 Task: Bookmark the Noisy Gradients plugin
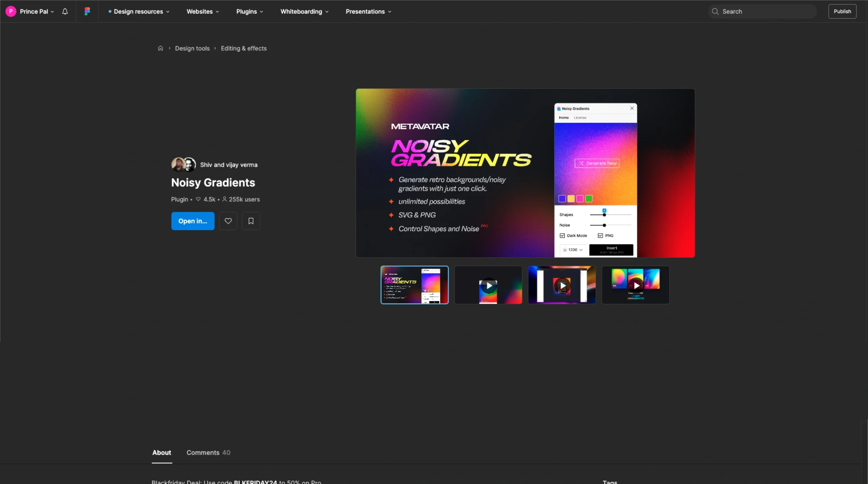click(x=251, y=221)
